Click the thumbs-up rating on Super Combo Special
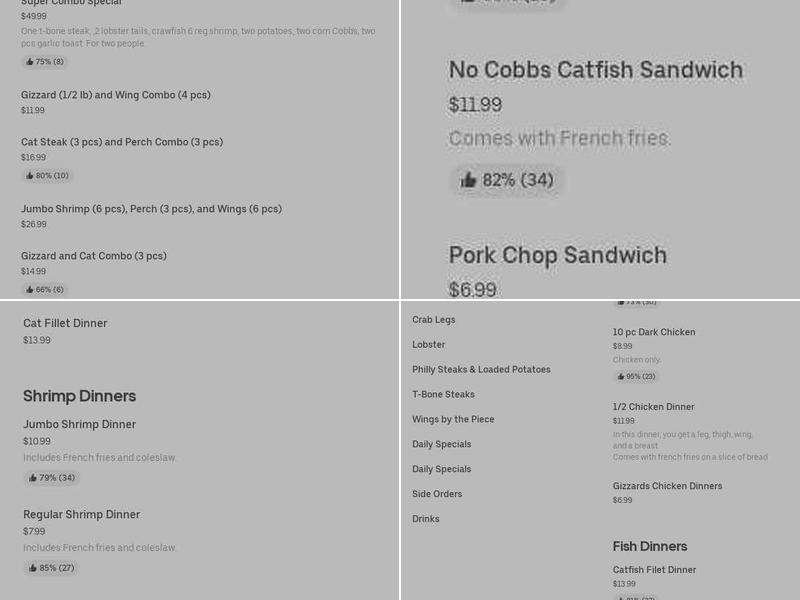Screen dimensions: 800x600 pos(43,61)
